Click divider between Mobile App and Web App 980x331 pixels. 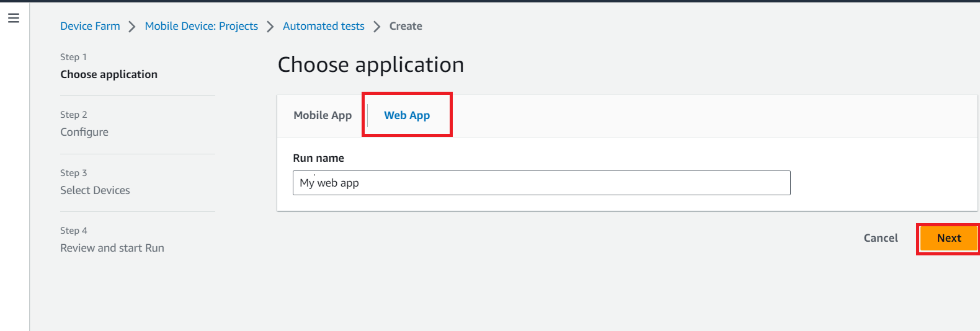(367, 115)
